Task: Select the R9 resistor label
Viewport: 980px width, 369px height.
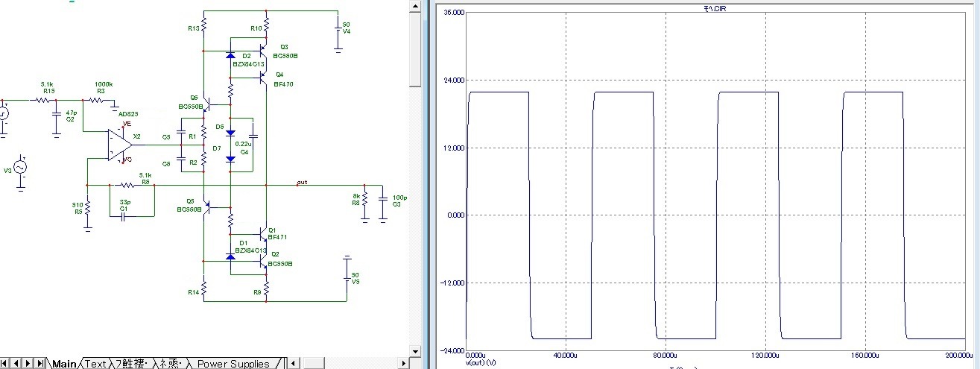Action: [256, 292]
